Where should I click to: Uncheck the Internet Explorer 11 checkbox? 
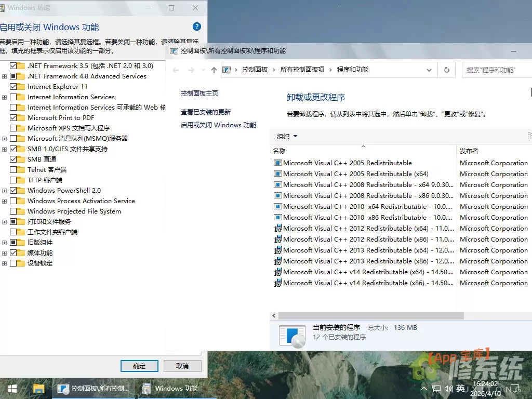14,87
